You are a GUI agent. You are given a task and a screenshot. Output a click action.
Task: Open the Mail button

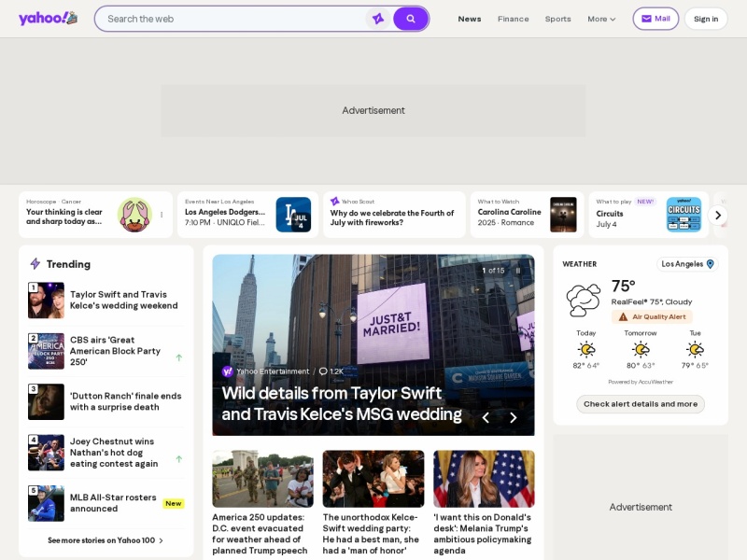655,19
